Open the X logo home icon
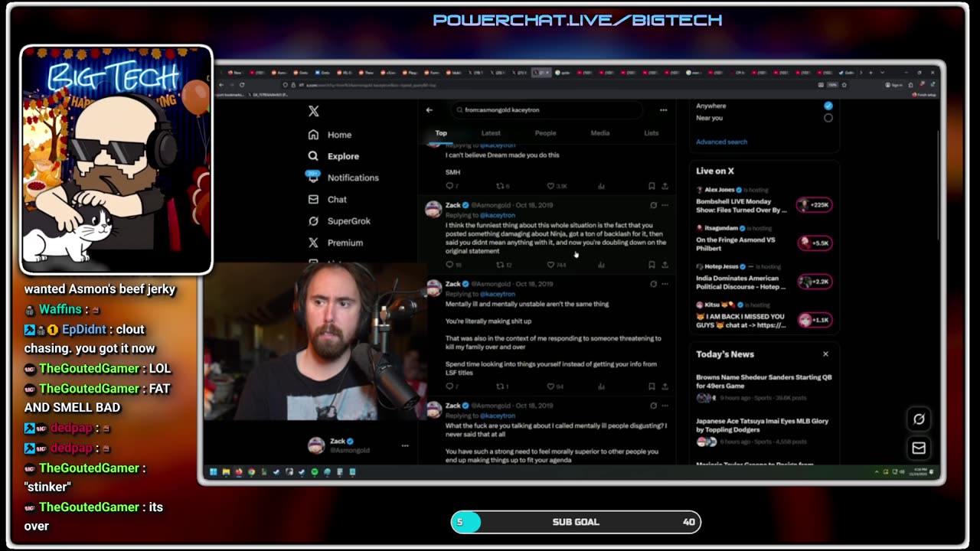The width and height of the screenshot is (980, 551). [x=313, y=111]
